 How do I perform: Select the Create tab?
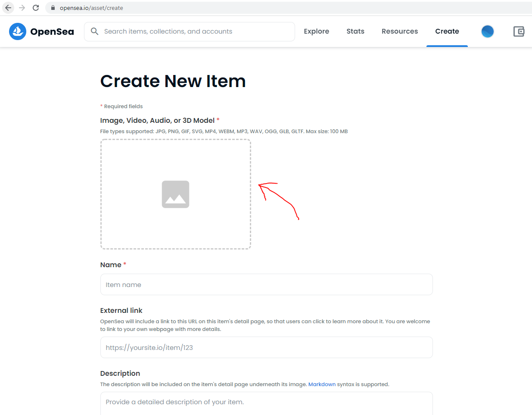coord(447,31)
